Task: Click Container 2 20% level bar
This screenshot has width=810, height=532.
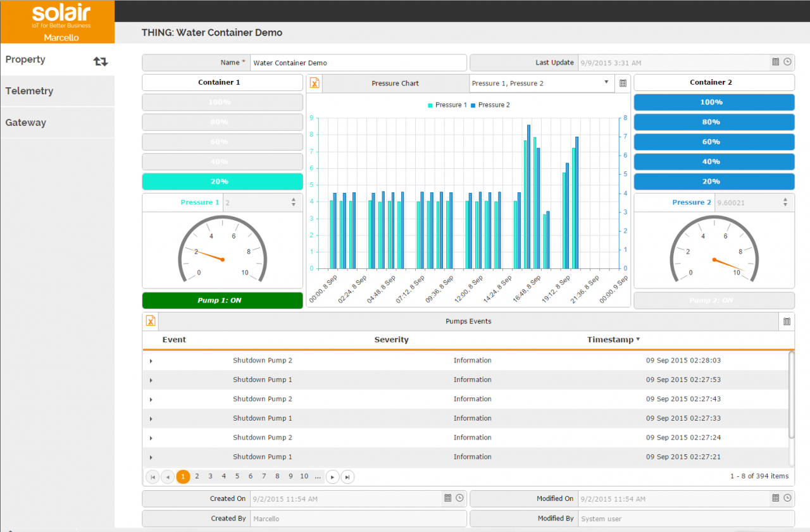Action: click(714, 182)
